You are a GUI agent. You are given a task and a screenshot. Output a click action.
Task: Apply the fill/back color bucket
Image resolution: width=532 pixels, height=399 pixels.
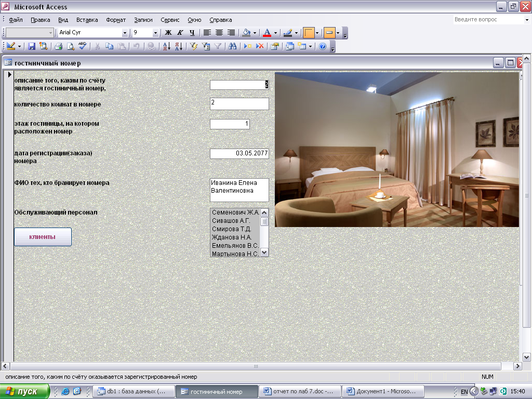[x=246, y=33]
